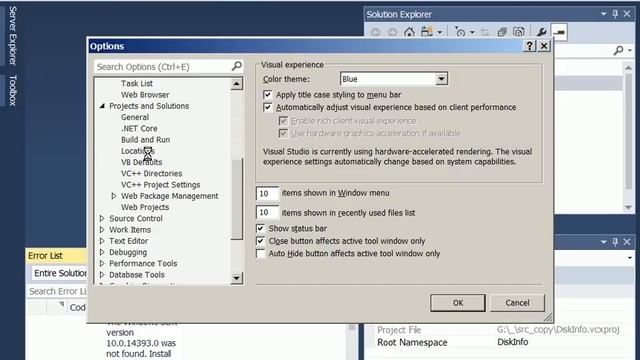640x360 pixels.
Task: Click OK button in Options dialog
Action: coord(458,303)
